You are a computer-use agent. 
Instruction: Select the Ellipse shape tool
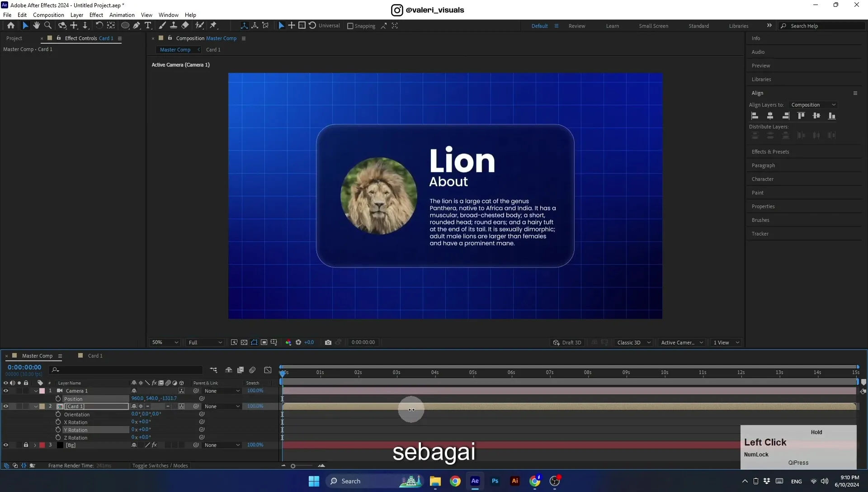tap(125, 26)
